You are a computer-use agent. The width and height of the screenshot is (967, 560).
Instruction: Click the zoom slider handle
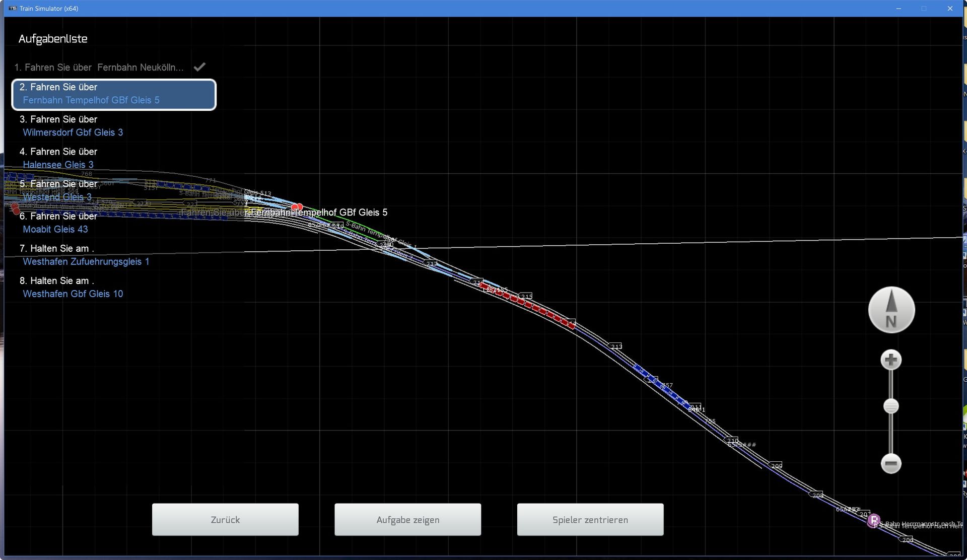[891, 406]
